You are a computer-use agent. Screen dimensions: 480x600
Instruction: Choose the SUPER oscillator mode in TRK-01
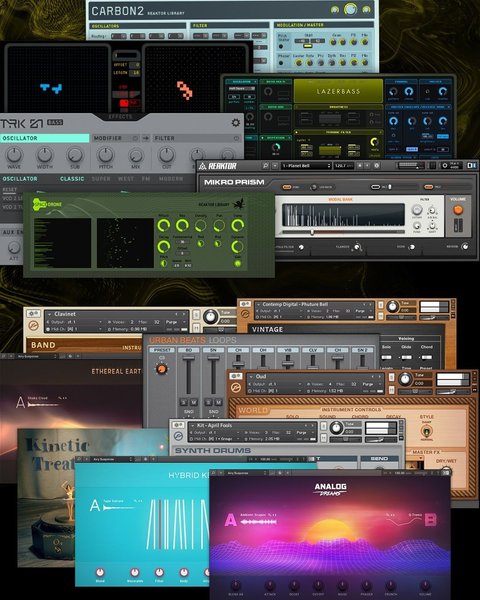pyautogui.click(x=101, y=179)
